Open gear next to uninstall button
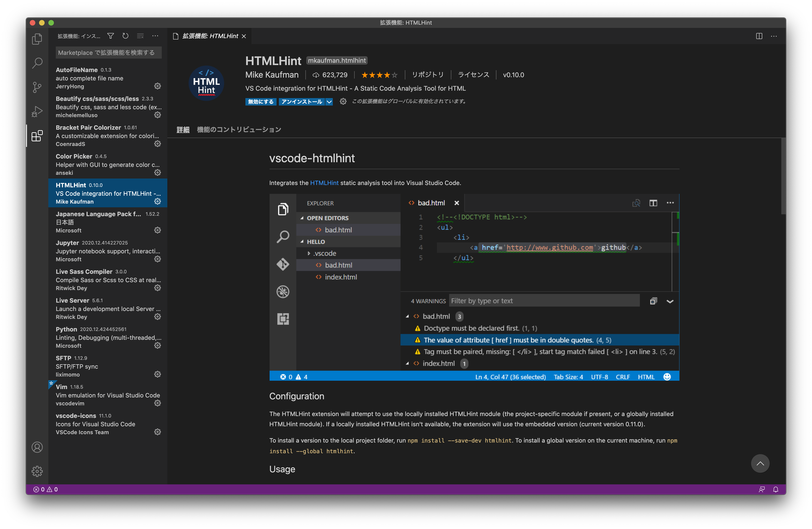This screenshot has height=529, width=812. click(343, 101)
